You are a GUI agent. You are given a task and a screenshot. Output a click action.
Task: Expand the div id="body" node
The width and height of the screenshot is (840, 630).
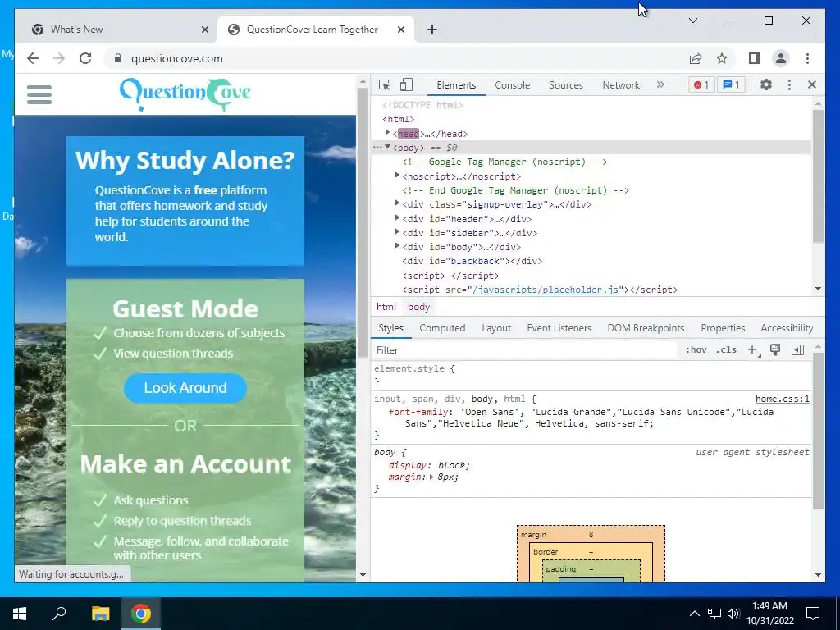point(397,246)
